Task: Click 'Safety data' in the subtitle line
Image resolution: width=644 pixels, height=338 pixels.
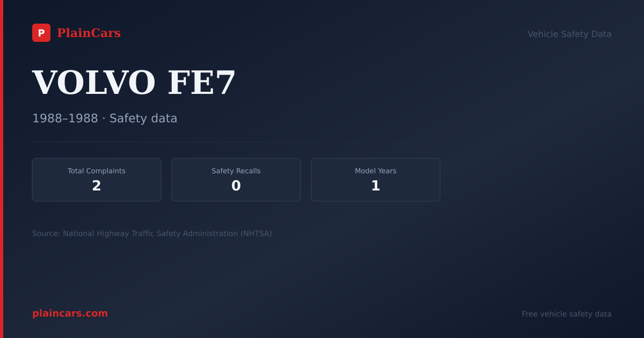Action: pyautogui.click(x=143, y=119)
